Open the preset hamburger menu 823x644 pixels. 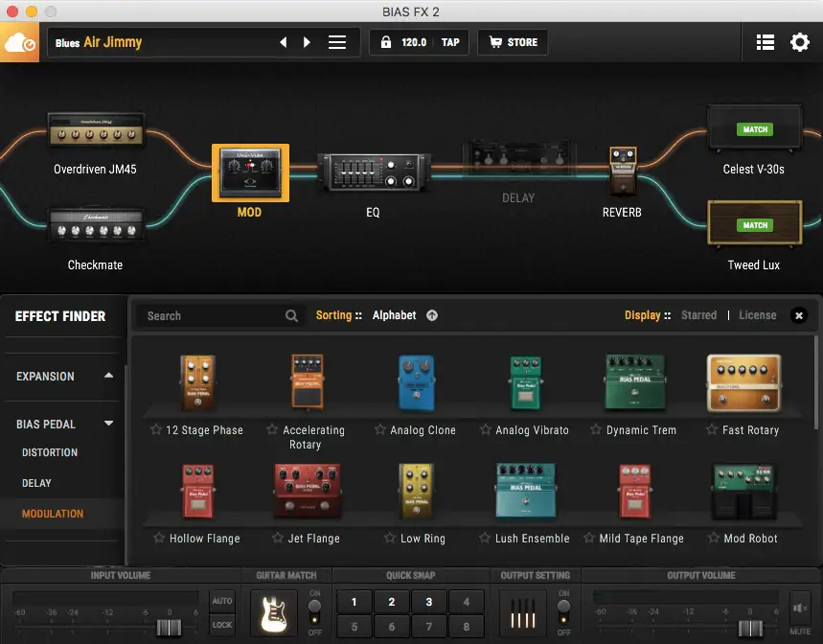tap(337, 43)
